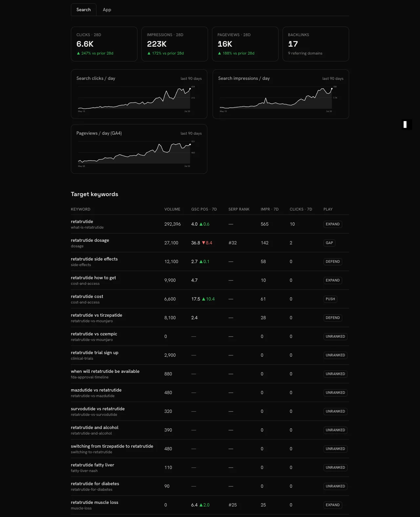Image resolution: width=420 pixels, height=517 pixels.
Task: Click UNRANKED badge for retatrutide vs ozempic
Action: pyautogui.click(x=335, y=337)
